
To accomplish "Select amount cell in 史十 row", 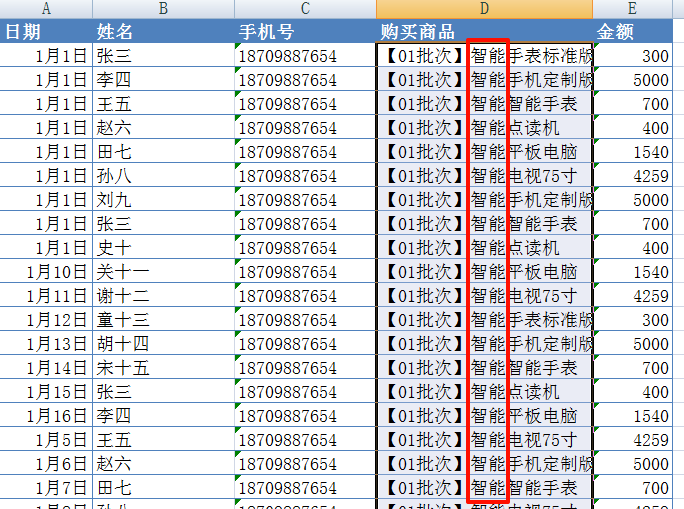I will tap(632, 247).
